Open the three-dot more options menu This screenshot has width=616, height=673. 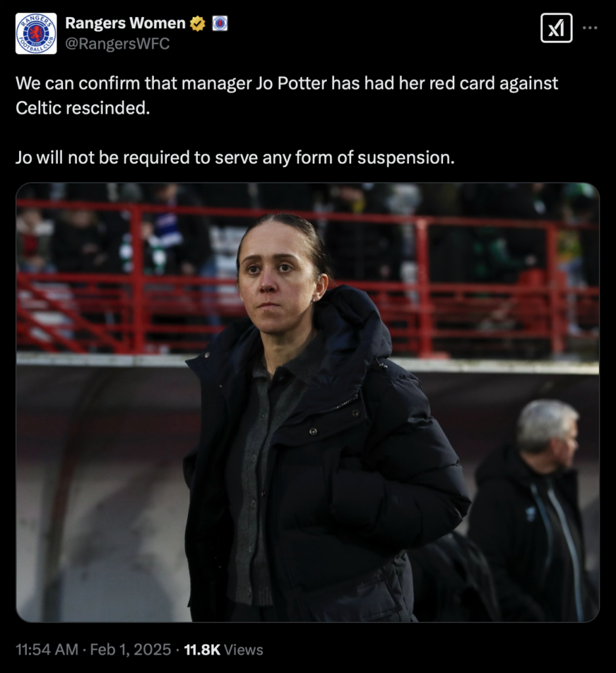point(590,28)
